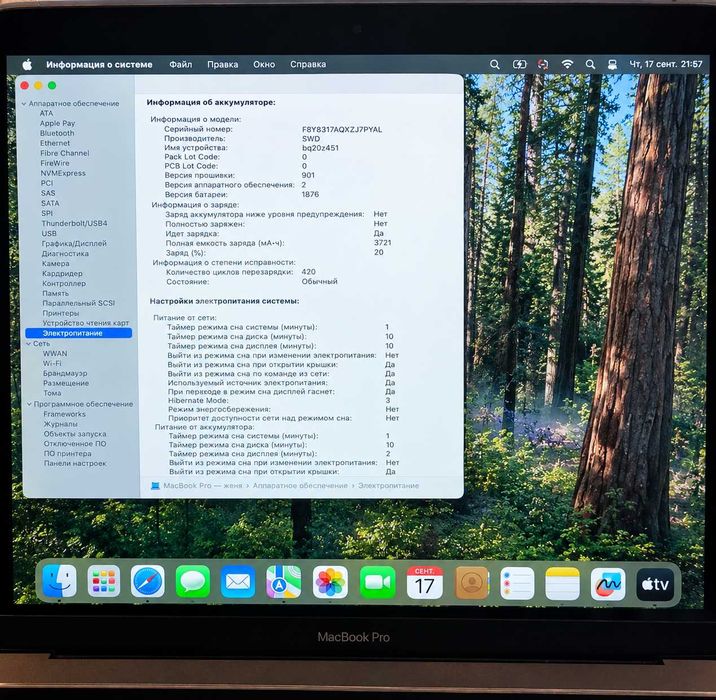This screenshot has height=700, width=716.
Task: Click serial number F8Y8317AQXZJ7PYAL
Action: (342, 130)
